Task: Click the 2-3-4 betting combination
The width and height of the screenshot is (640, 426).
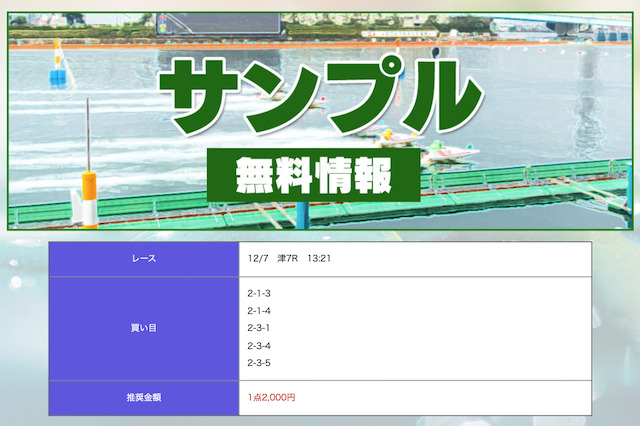Action: point(259,346)
